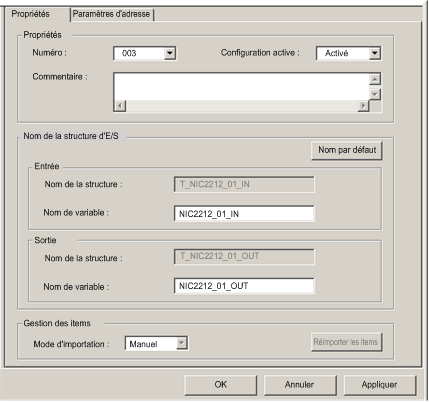Screen dimensions: 429x402
Task: Click the Annuler button
Action: 299,385
